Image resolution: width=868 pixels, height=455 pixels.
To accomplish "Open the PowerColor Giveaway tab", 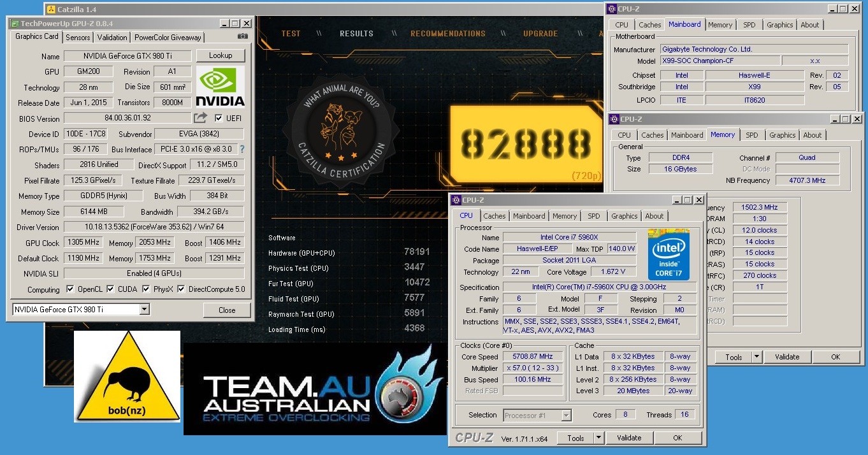I will pos(168,38).
